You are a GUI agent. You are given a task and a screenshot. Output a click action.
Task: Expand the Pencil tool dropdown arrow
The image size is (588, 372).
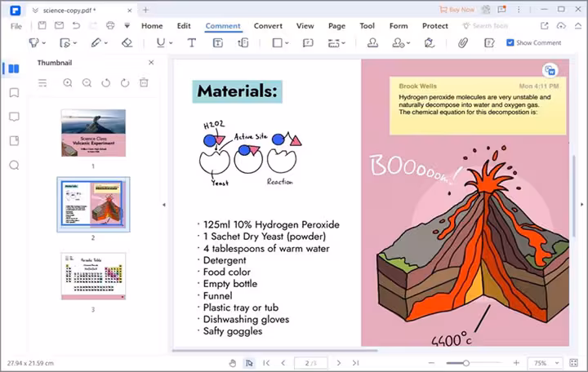coord(106,43)
